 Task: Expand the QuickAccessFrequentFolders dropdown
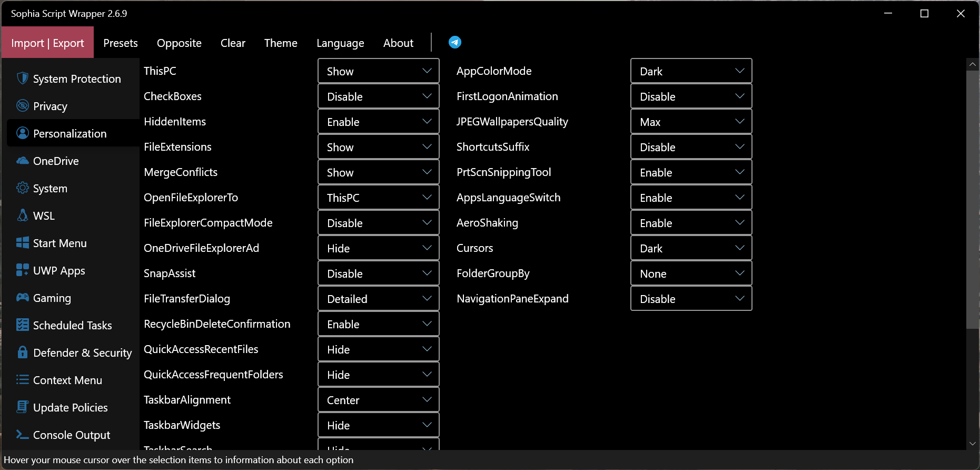tap(379, 374)
